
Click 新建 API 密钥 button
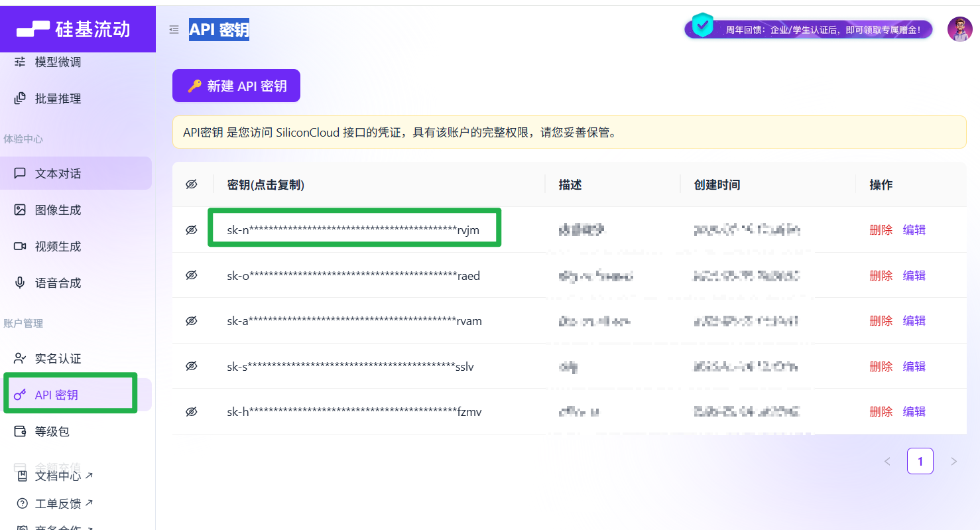pos(236,86)
